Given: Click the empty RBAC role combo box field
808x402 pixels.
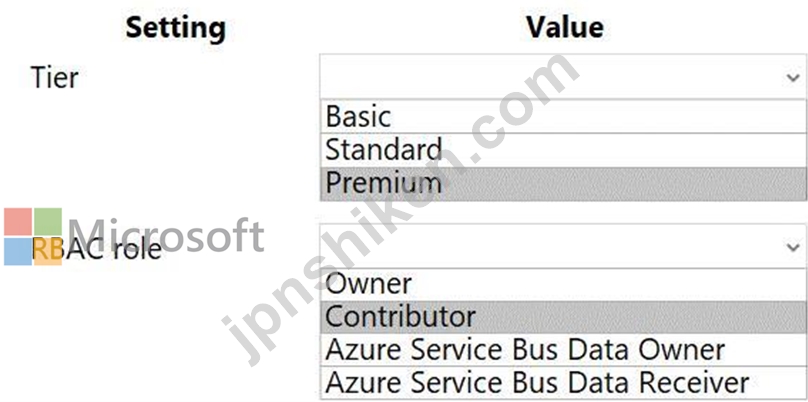Looking at the screenshot, I should (563, 245).
